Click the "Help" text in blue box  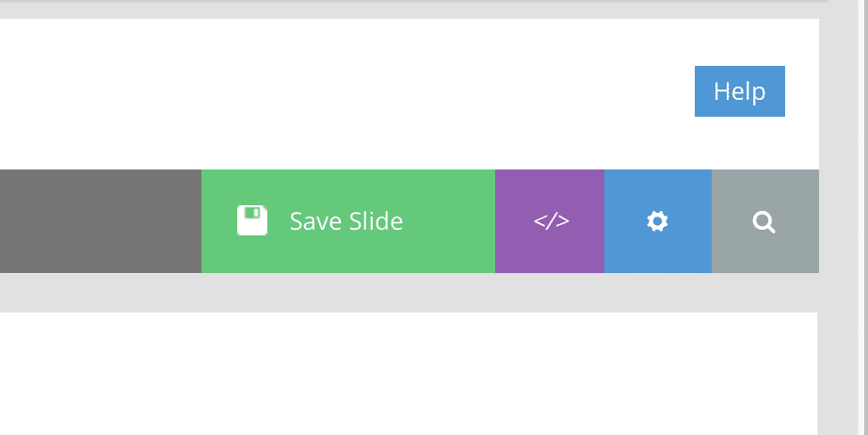[x=740, y=91]
